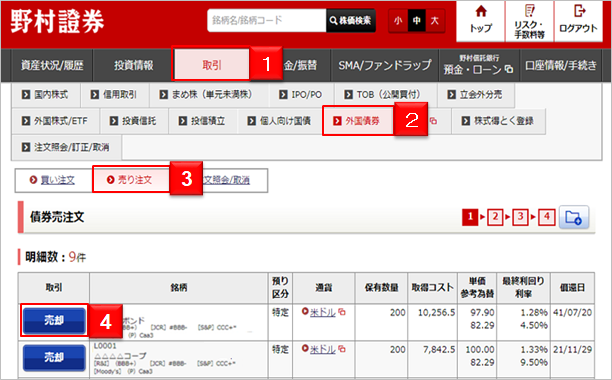612x380 pixels.
Task: Focus the 銘柄名/銘柄コード search field
Action: coord(267,20)
